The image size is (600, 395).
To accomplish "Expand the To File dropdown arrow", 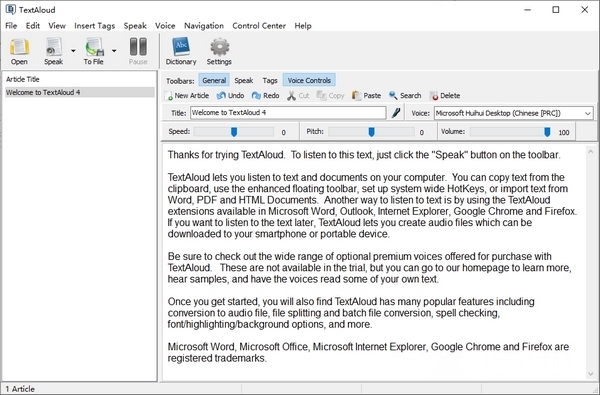I will point(114,51).
